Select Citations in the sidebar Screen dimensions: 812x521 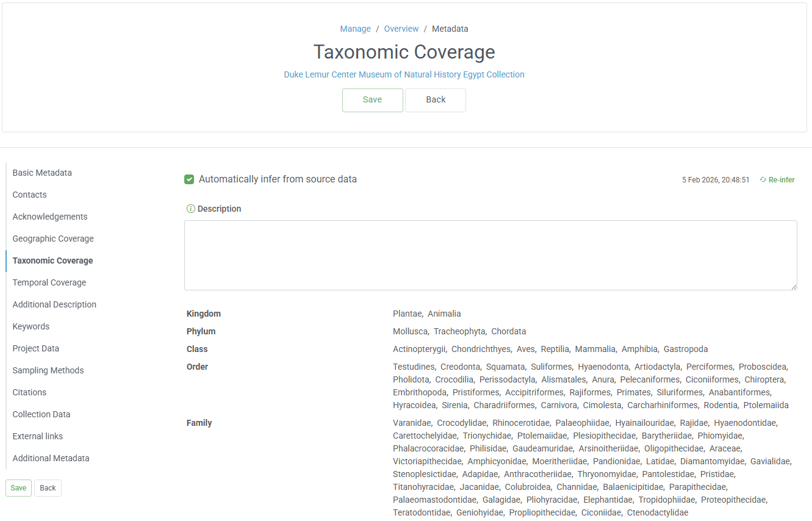pos(28,392)
